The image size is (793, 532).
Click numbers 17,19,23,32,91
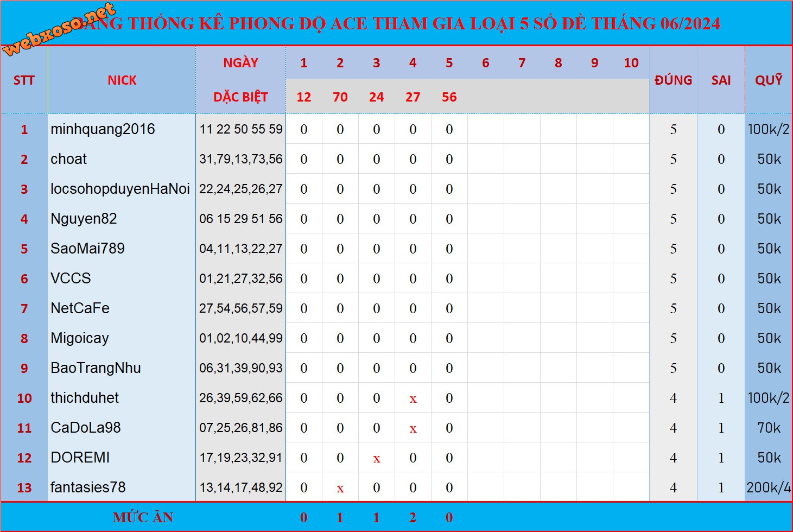click(x=241, y=458)
